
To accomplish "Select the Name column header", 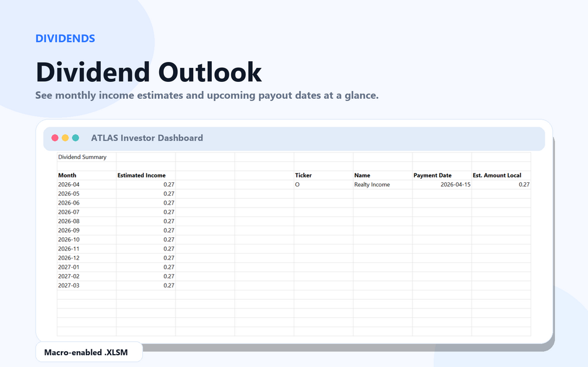I will 383,175.
